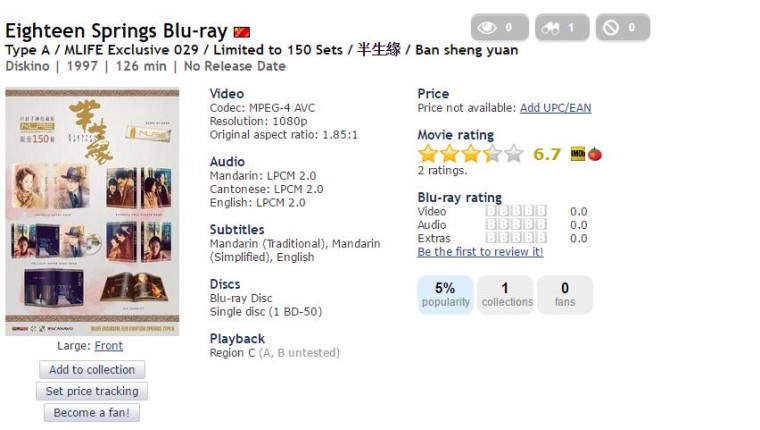Viewport: 760px width, 430px height.
Task: Open the fans count tab
Action: 565,295
